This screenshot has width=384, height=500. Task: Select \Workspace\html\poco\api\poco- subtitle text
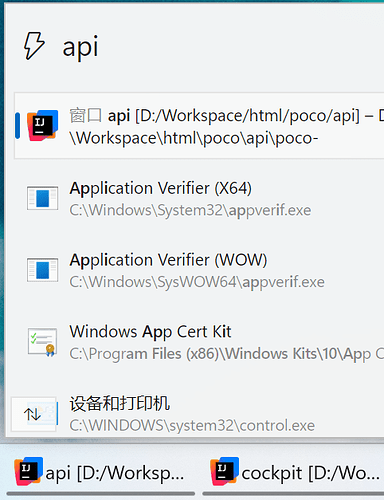pos(194,138)
